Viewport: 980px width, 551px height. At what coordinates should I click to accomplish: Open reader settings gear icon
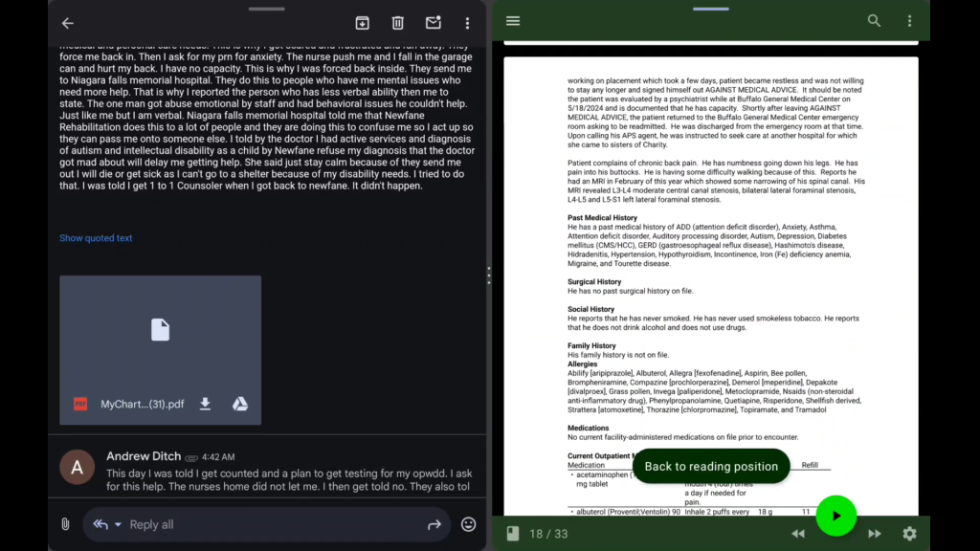[909, 534]
